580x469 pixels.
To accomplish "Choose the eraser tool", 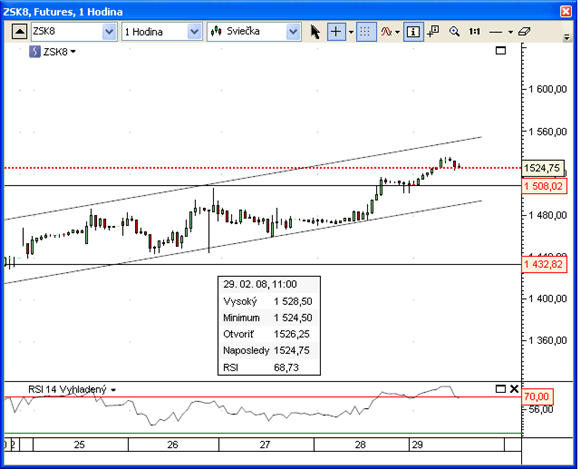I will tap(524, 32).
